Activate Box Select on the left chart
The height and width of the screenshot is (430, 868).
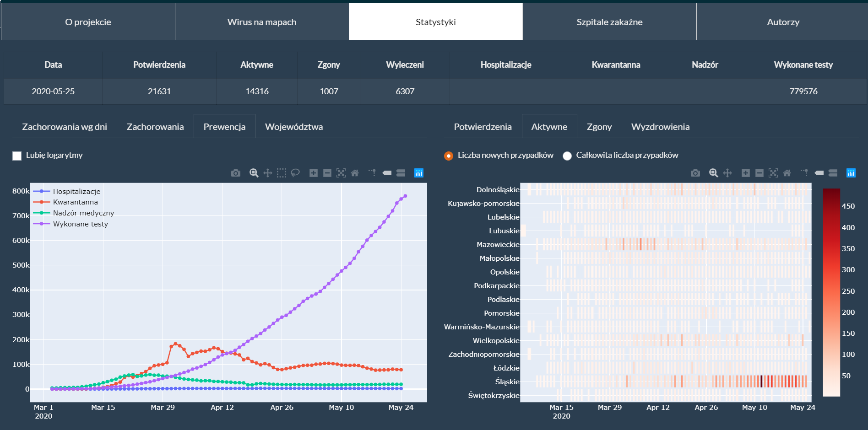[x=282, y=173]
